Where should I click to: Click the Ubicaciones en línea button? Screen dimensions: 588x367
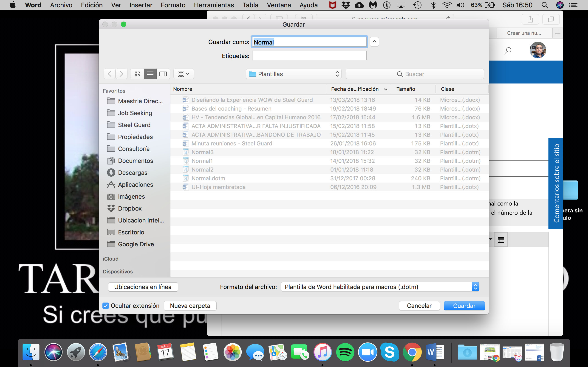tap(143, 287)
